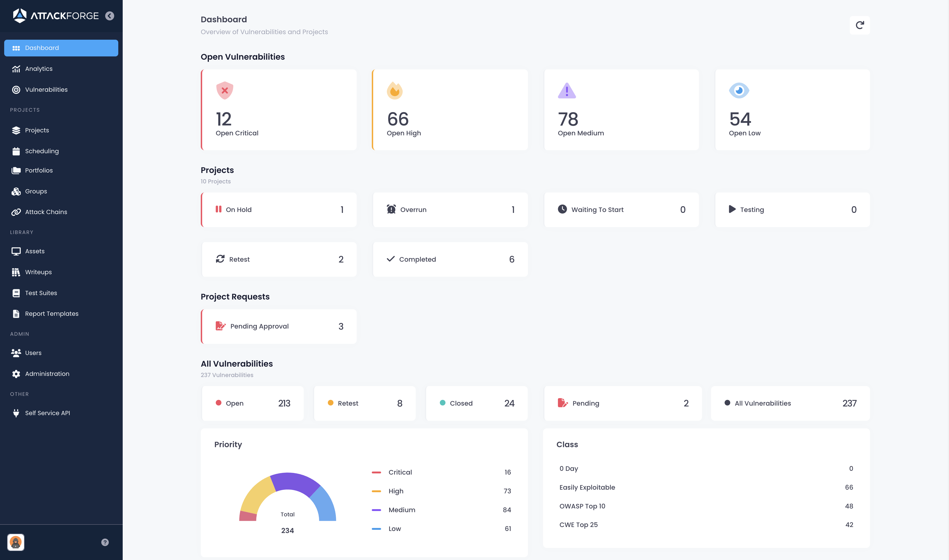The height and width of the screenshot is (560, 949).
Task: Open the Analytics chart icon in sidebar
Action: click(16, 69)
